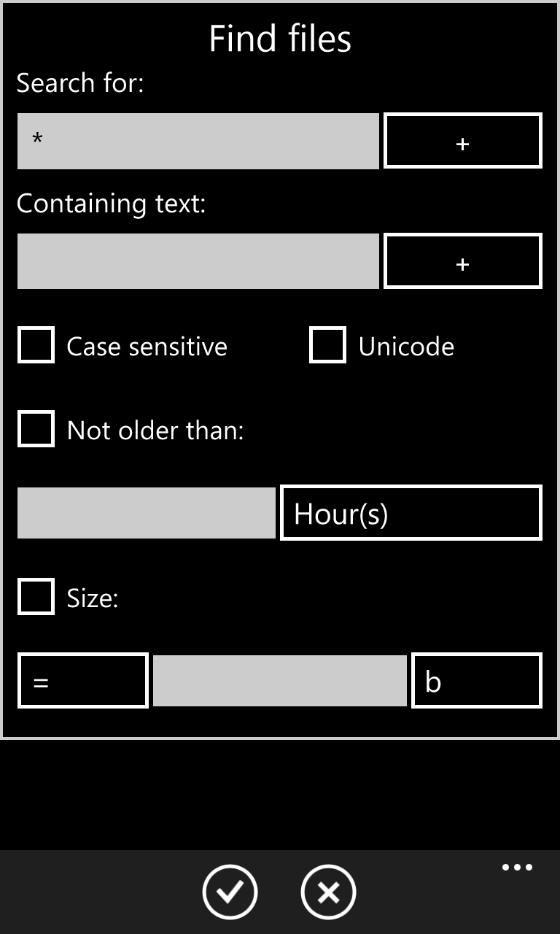Tap the Size label text
560x934 pixels.
point(86,597)
